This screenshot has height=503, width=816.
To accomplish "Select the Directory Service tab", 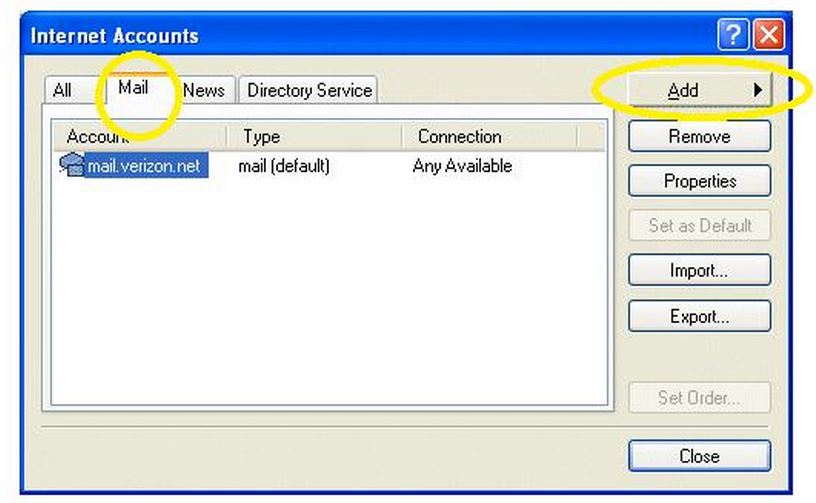I will click(309, 90).
